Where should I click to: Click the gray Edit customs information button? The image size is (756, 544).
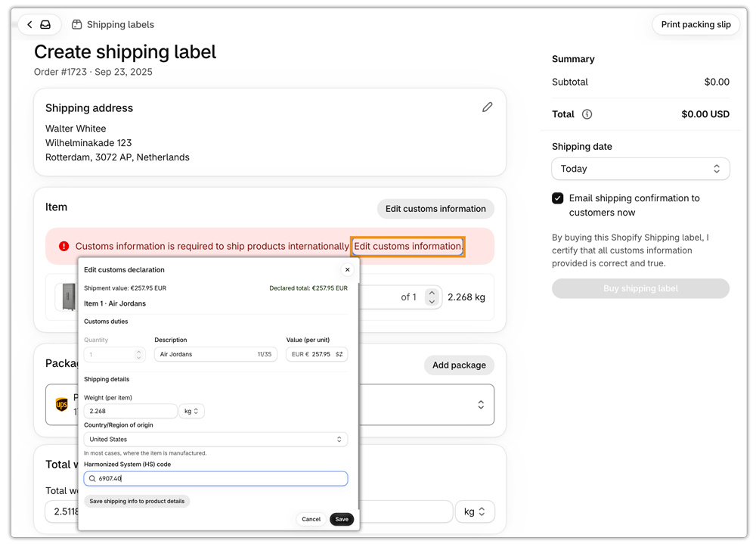tap(435, 209)
